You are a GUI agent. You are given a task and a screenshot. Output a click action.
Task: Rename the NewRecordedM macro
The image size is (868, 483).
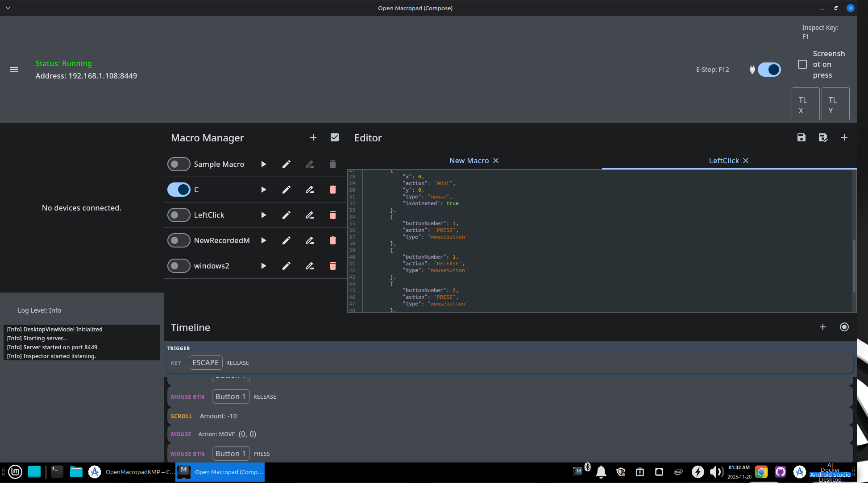tap(309, 240)
